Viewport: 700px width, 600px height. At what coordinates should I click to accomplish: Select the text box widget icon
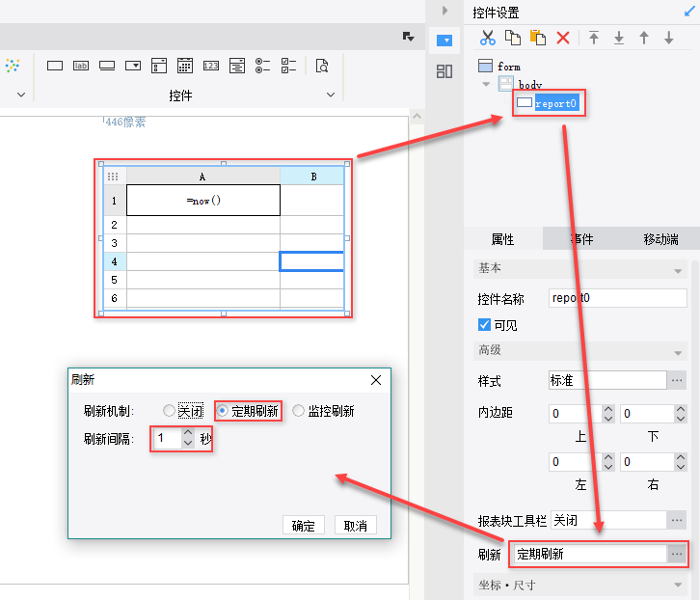pyautogui.click(x=55, y=66)
